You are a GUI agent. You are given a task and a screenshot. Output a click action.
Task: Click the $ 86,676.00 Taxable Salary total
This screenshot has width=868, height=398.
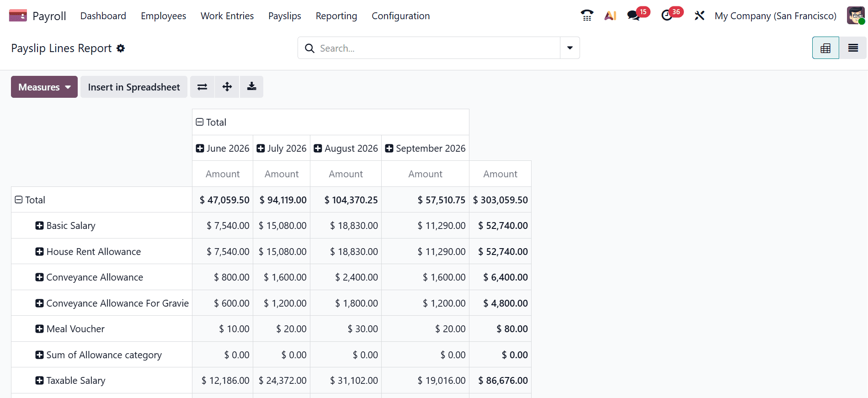click(501, 381)
